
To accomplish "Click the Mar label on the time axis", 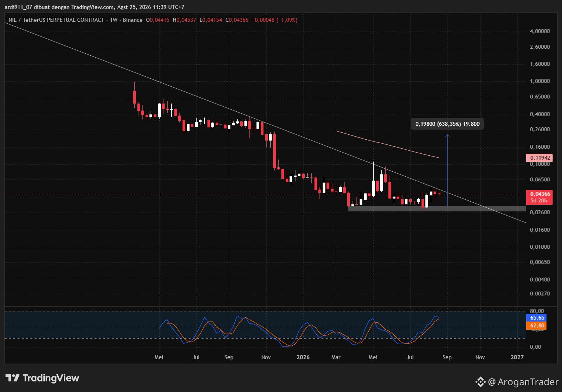I will pyautogui.click(x=335, y=357).
